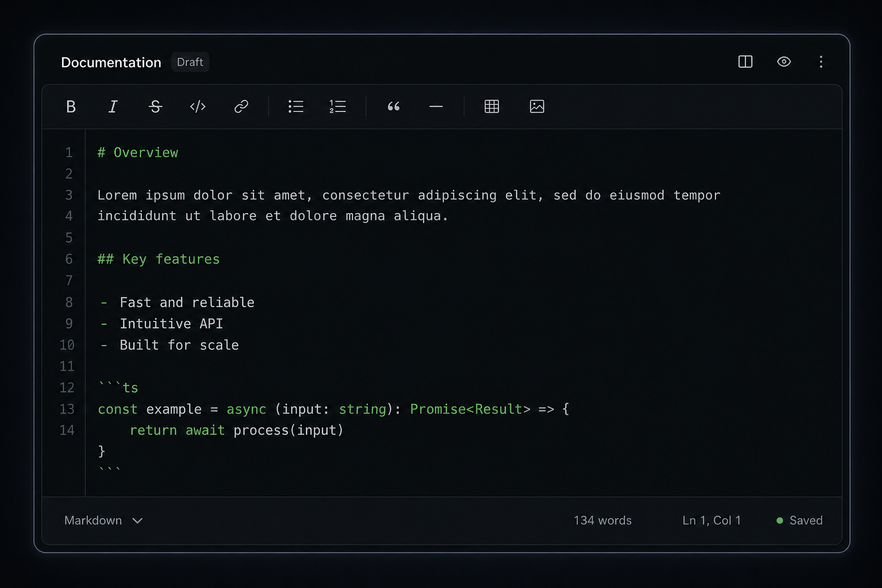
Task: Create a bulleted list
Action: (296, 106)
